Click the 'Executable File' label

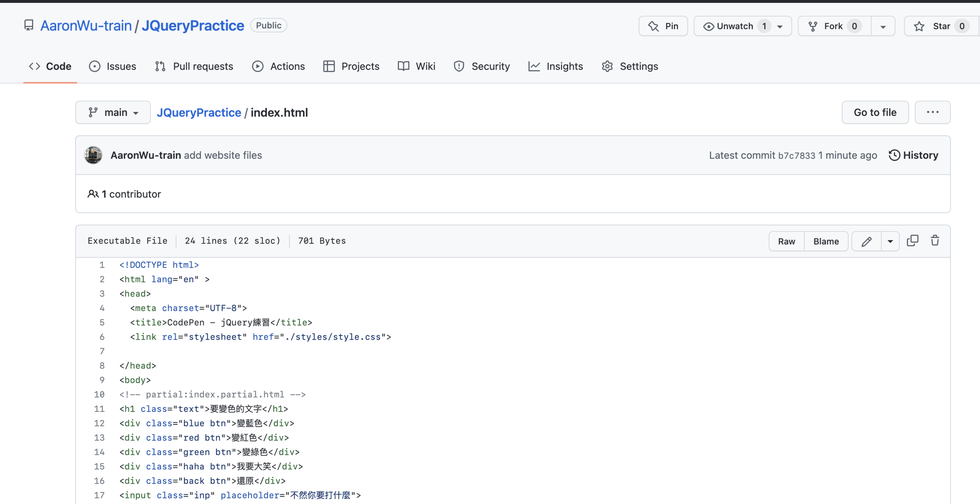(127, 241)
